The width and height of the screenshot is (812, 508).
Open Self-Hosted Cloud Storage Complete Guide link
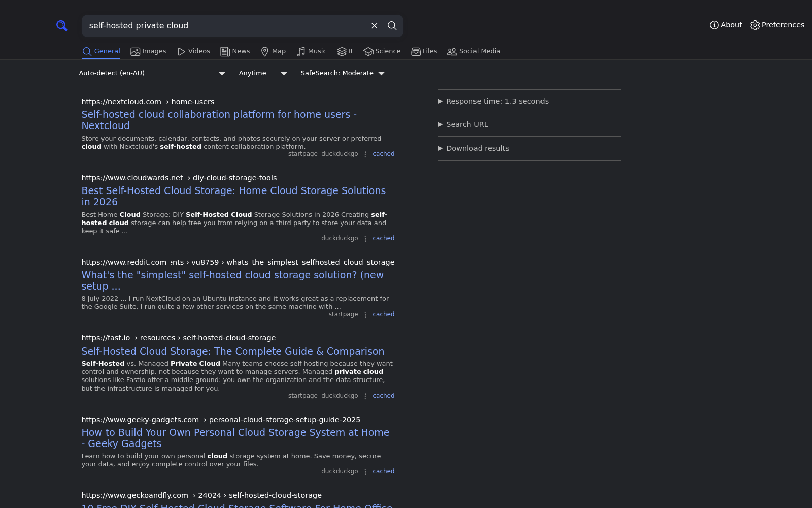[232, 351]
